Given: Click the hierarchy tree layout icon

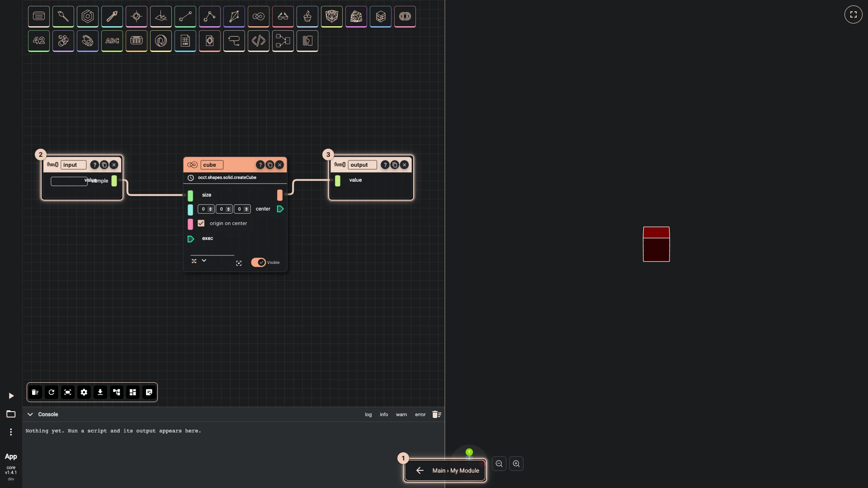Looking at the screenshot, I should [117, 392].
